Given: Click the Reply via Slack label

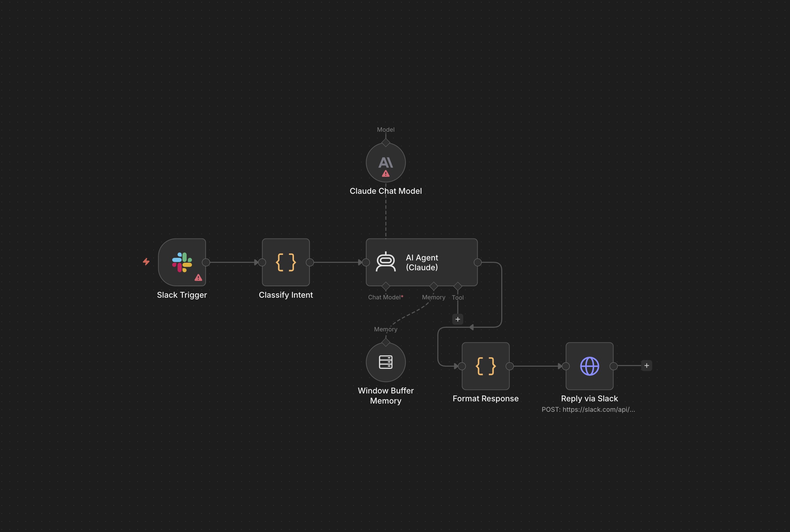Looking at the screenshot, I should click(589, 399).
